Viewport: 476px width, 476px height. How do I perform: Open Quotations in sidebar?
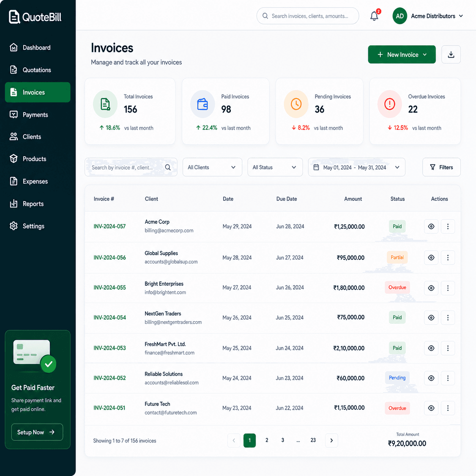[38, 70]
